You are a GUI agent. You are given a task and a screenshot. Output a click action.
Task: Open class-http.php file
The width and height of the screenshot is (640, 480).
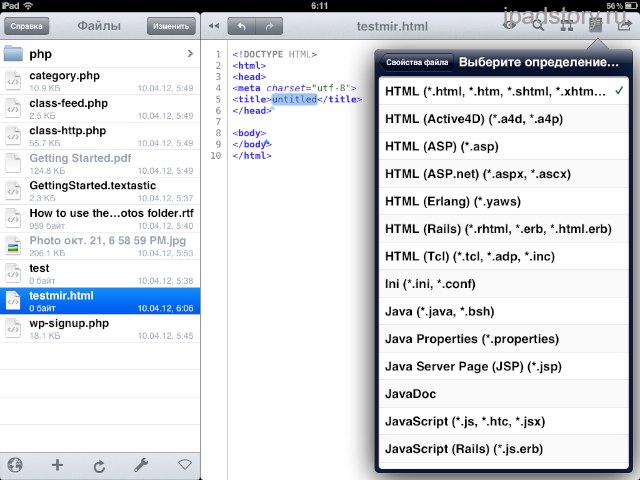100,136
